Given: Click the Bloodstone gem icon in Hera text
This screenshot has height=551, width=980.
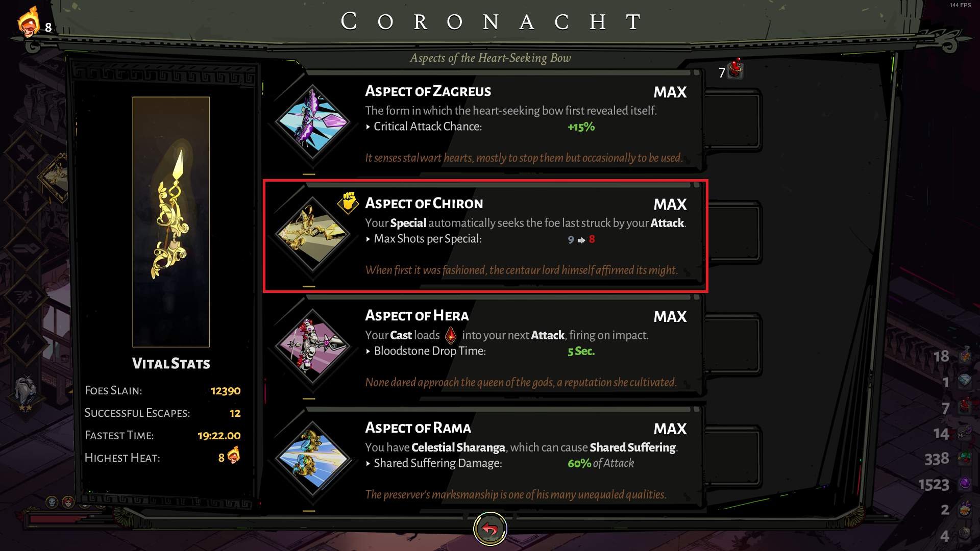Looking at the screenshot, I should [x=451, y=335].
